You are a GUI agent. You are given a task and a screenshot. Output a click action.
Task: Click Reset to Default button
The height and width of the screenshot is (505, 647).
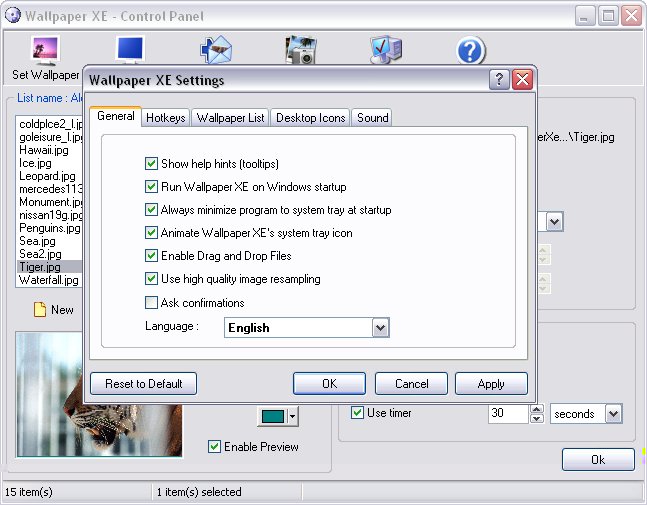(144, 384)
